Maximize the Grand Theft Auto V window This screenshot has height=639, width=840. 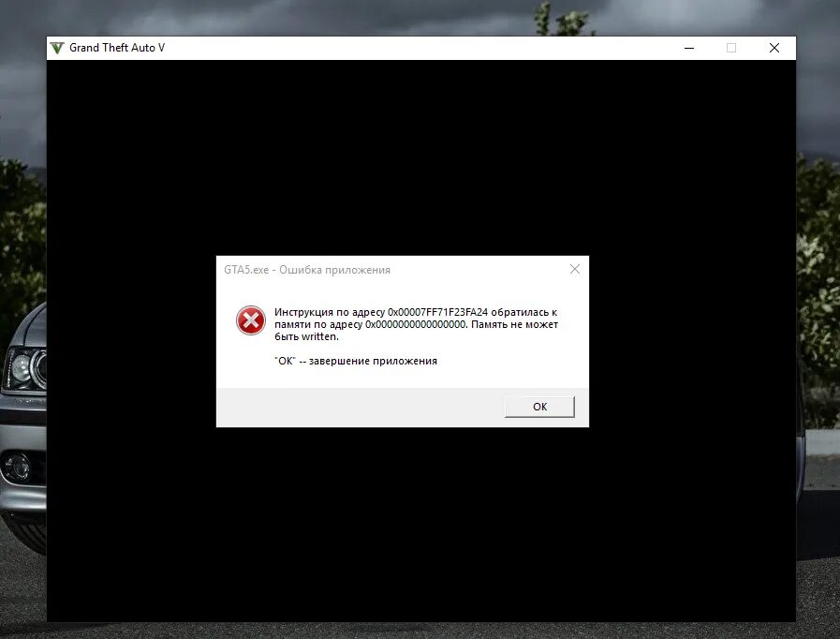pyautogui.click(x=731, y=48)
